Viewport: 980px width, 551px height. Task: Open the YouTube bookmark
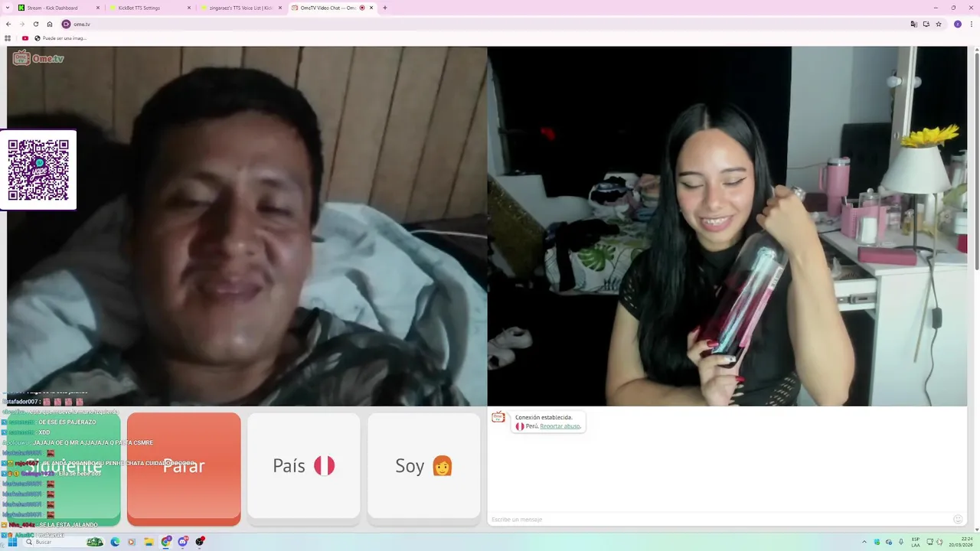pyautogui.click(x=25, y=38)
